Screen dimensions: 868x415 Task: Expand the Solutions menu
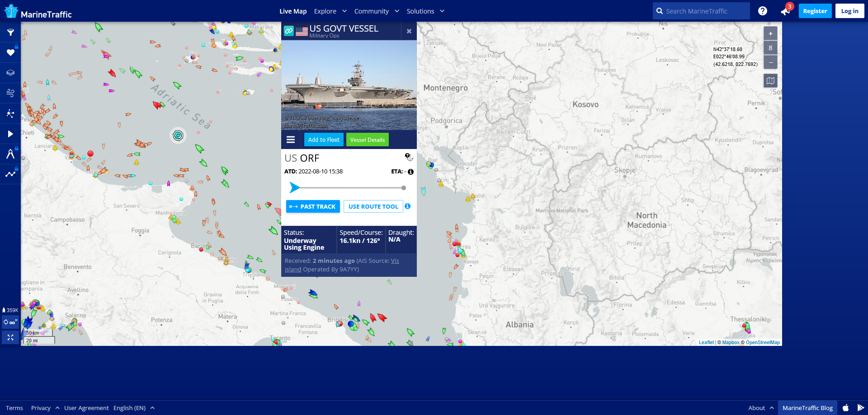pos(425,11)
